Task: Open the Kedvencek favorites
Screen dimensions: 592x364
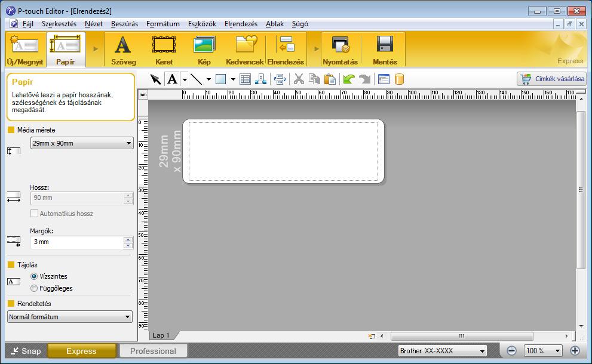Action: (245, 50)
